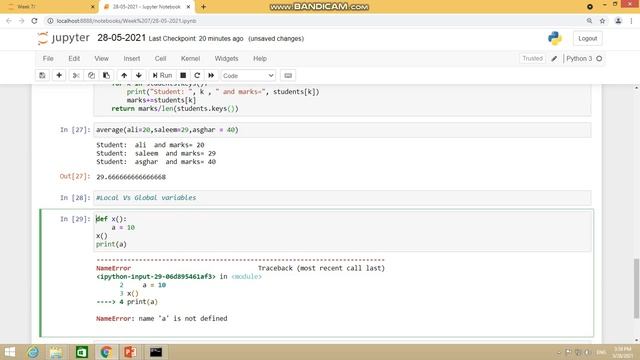The image size is (640, 360).
Task: Open the Edit menu
Action: point(74,59)
